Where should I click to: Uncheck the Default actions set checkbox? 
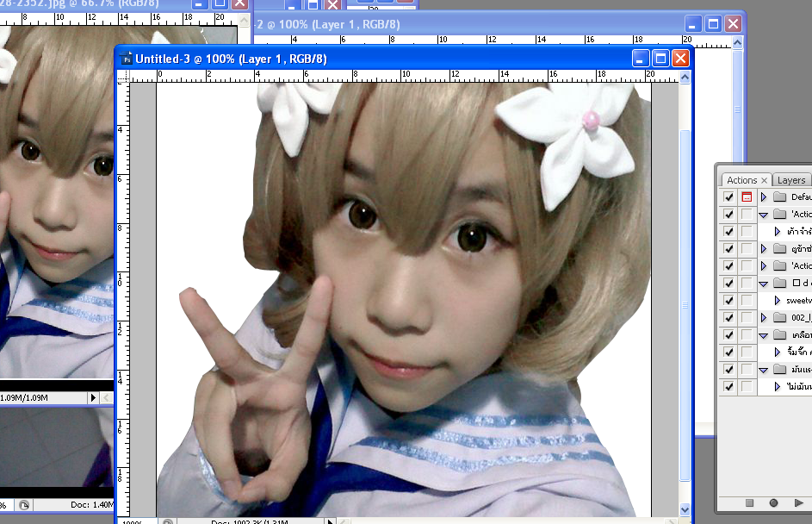click(728, 197)
